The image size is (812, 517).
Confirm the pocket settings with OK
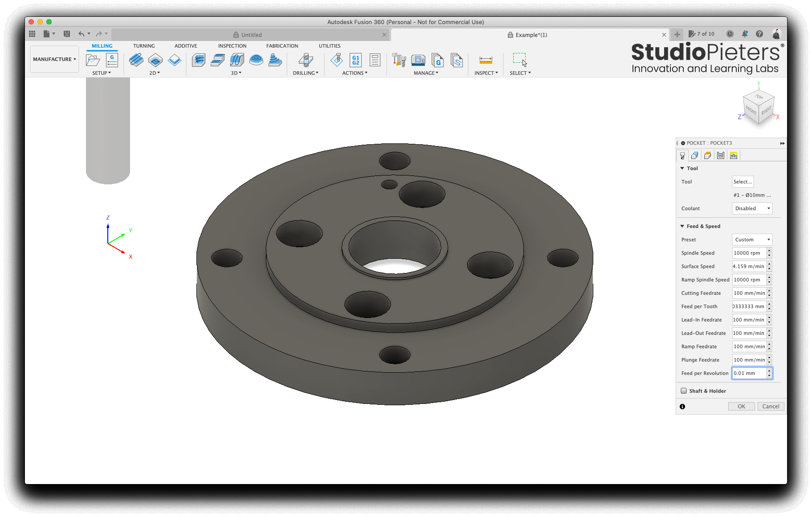(x=741, y=406)
